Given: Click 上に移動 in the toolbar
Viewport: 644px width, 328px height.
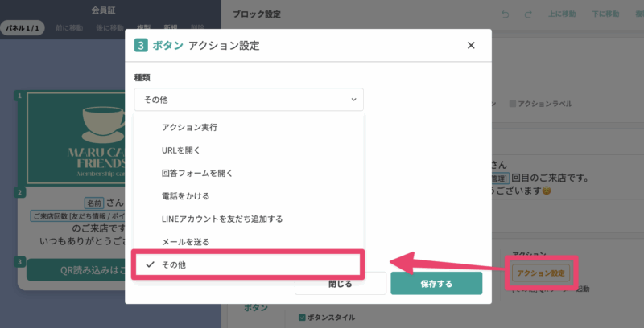Looking at the screenshot, I should point(561,14).
